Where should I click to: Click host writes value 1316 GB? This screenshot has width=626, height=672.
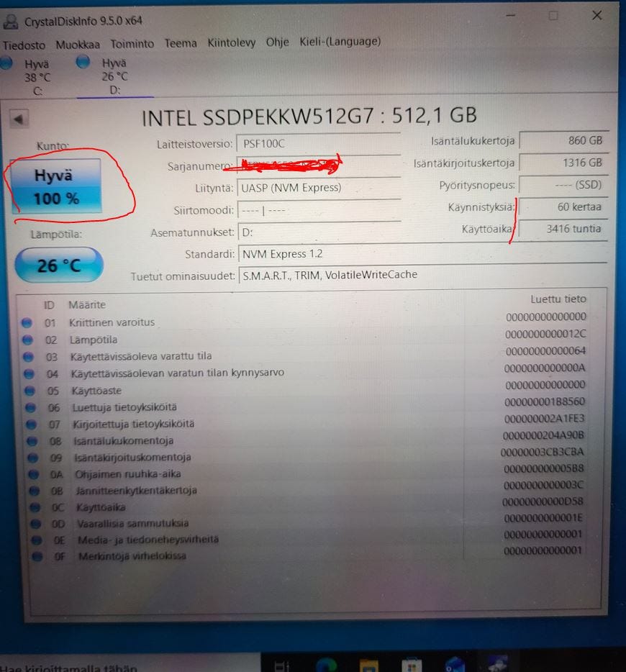tap(563, 163)
